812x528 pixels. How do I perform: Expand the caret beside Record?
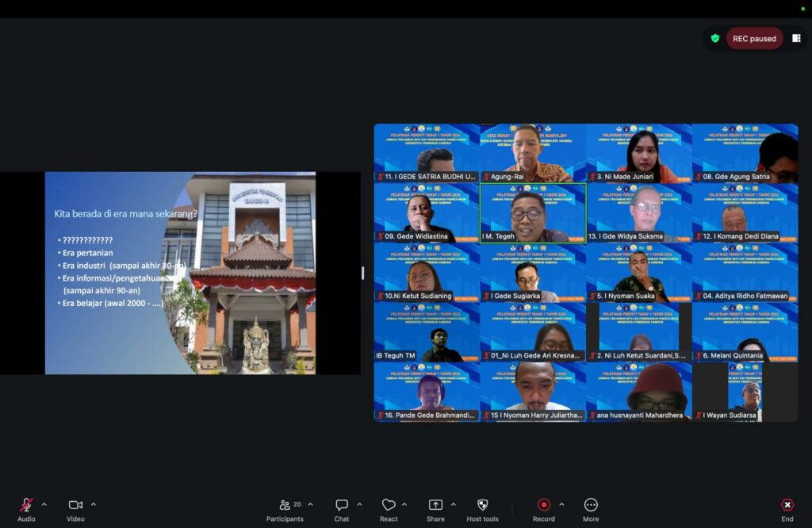click(561, 504)
